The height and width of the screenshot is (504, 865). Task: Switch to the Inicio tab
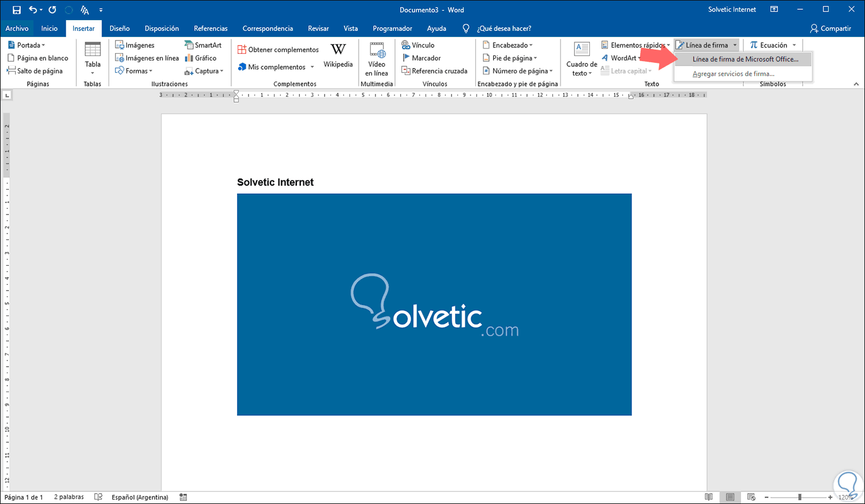pyautogui.click(x=50, y=28)
